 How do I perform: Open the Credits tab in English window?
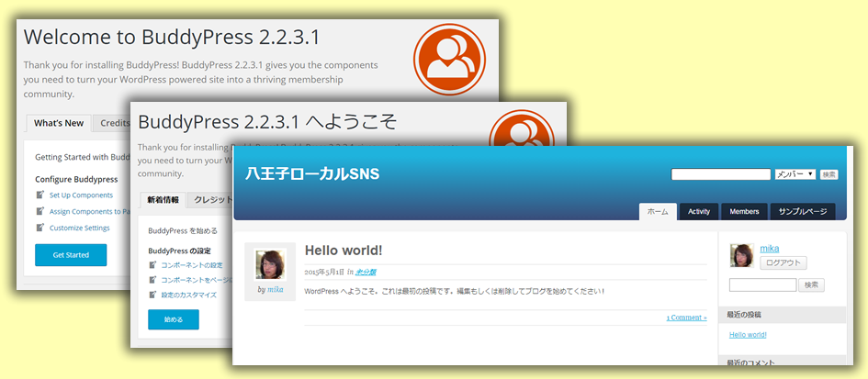[112, 123]
